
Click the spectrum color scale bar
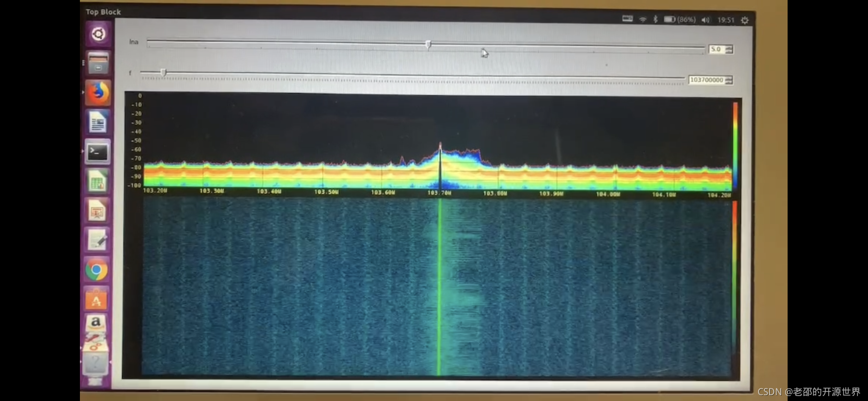point(735,145)
